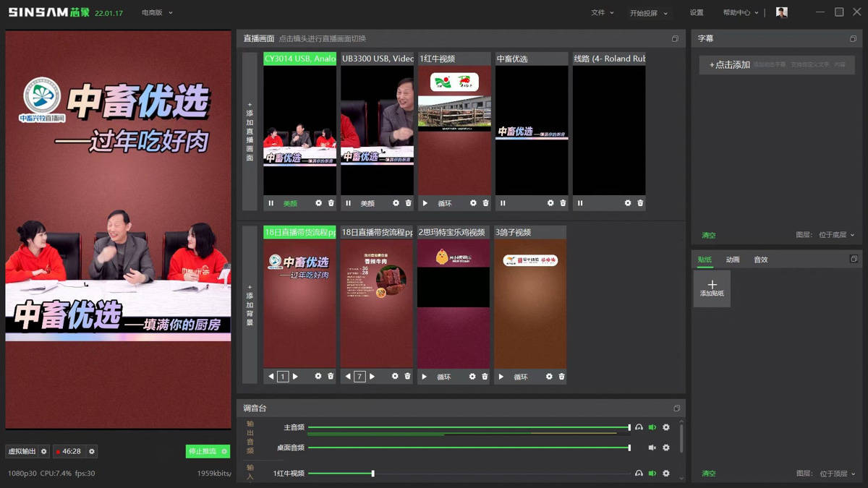Mute the 主音频 speaker
The height and width of the screenshot is (488, 868).
(652, 427)
